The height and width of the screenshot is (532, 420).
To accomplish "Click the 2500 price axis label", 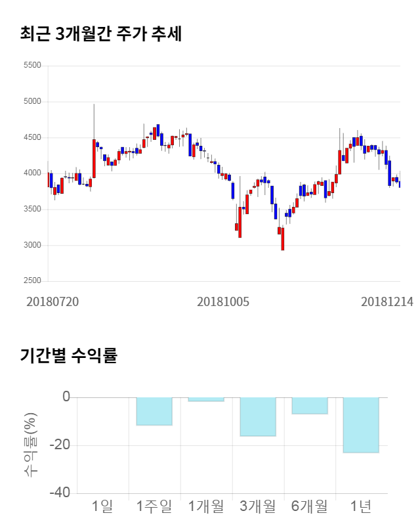I will click(31, 281).
